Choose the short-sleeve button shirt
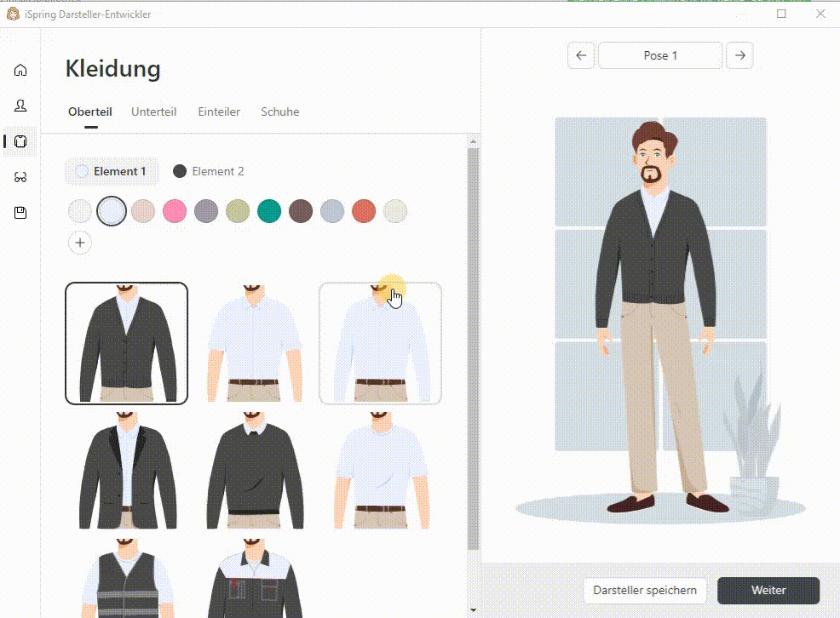This screenshot has height=618, width=840. click(254, 343)
